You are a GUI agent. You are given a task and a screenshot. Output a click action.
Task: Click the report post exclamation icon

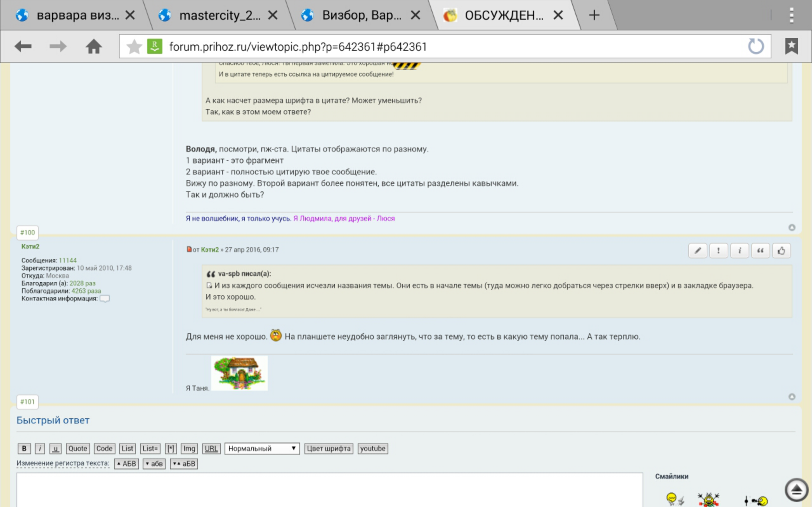pyautogui.click(x=718, y=250)
